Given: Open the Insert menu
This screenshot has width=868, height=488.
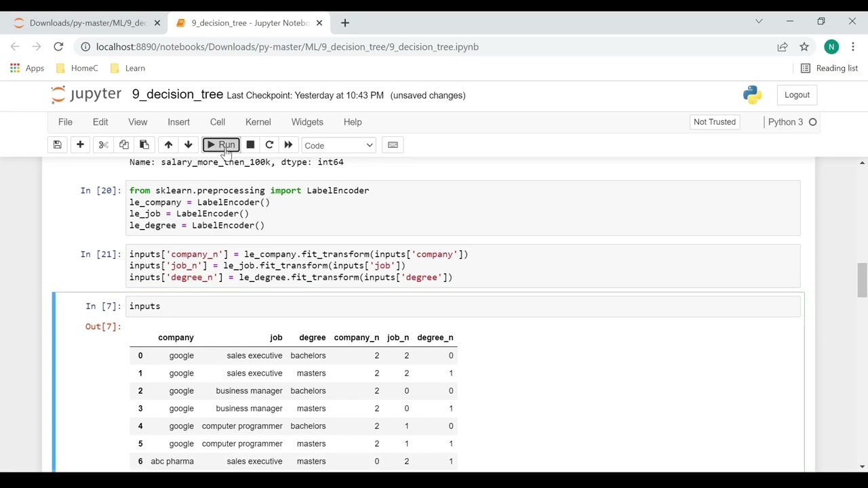Looking at the screenshot, I should point(179,122).
